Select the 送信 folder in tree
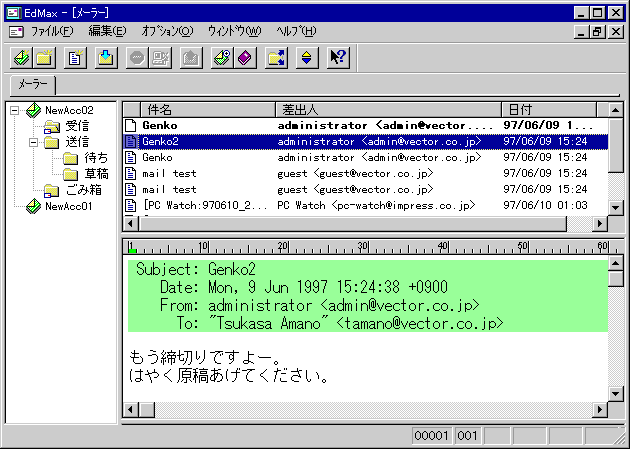This screenshot has width=630, height=449. pyautogui.click(x=78, y=142)
